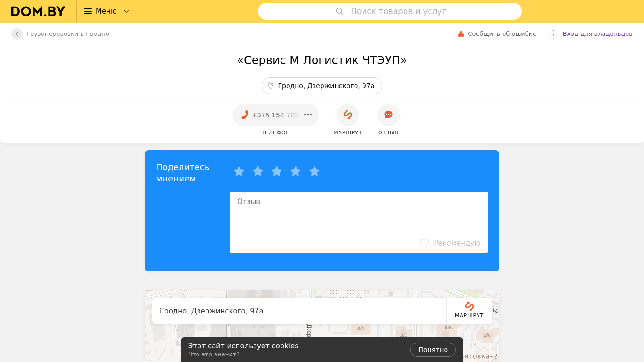
Task: Click the Отзыв speech bubble icon
Action: (x=388, y=115)
